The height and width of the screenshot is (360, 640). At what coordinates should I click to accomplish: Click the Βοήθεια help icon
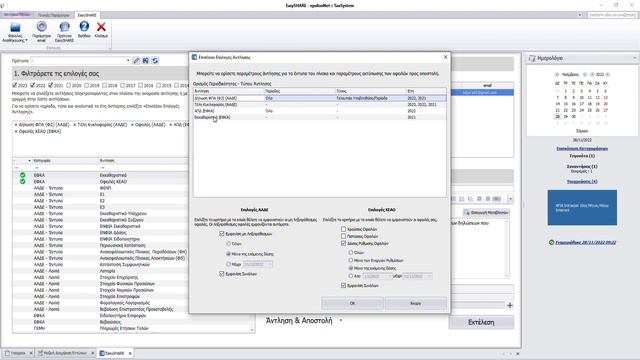pos(84,27)
